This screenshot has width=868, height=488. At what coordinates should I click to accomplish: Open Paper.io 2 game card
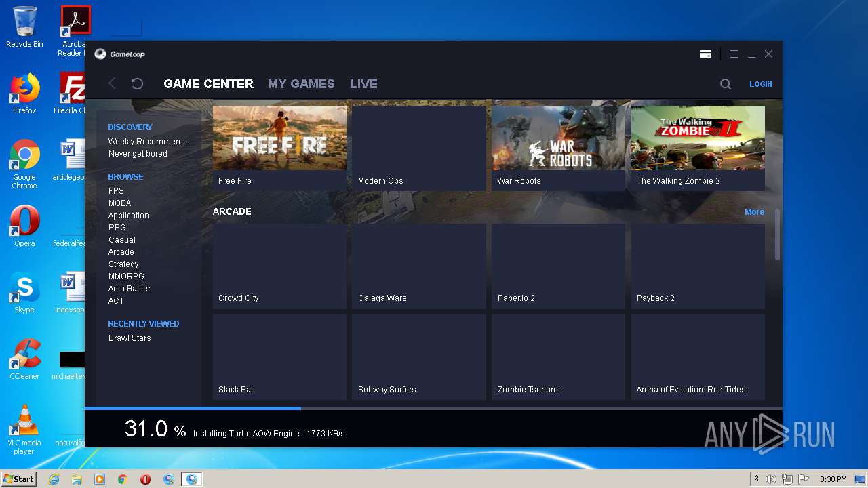pos(558,266)
